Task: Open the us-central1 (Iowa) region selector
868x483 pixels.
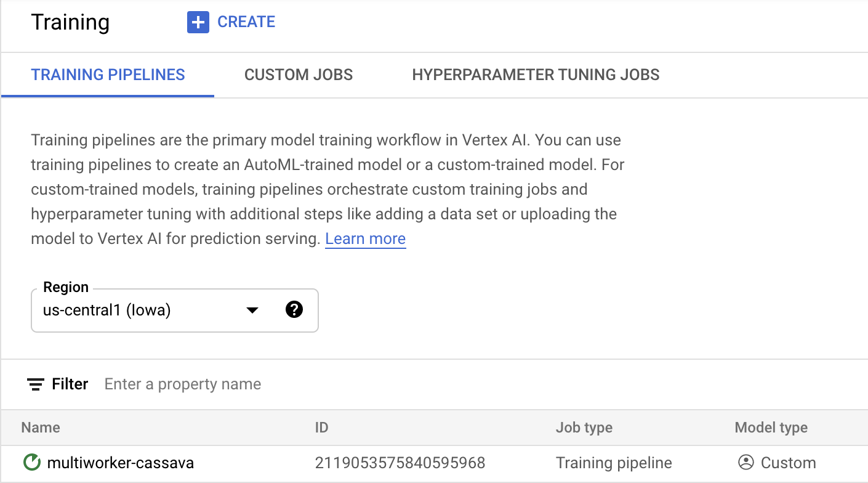Action: pos(148,310)
